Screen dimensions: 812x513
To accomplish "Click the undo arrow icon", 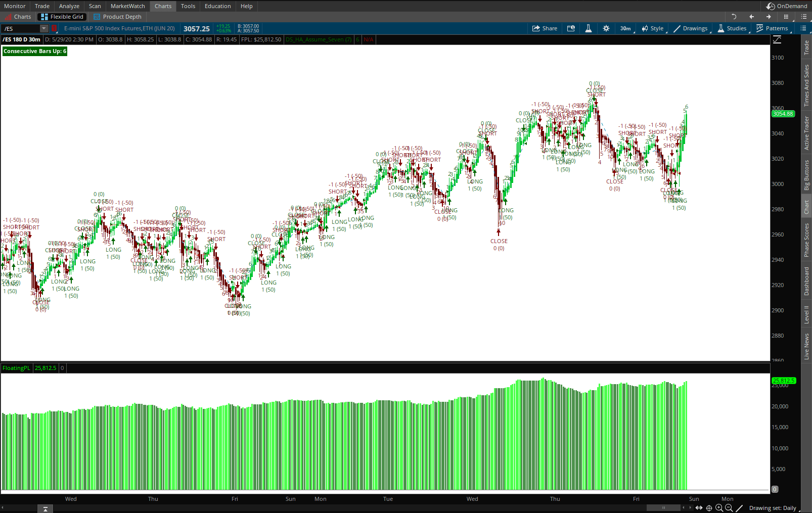I will click(x=734, y=16).
